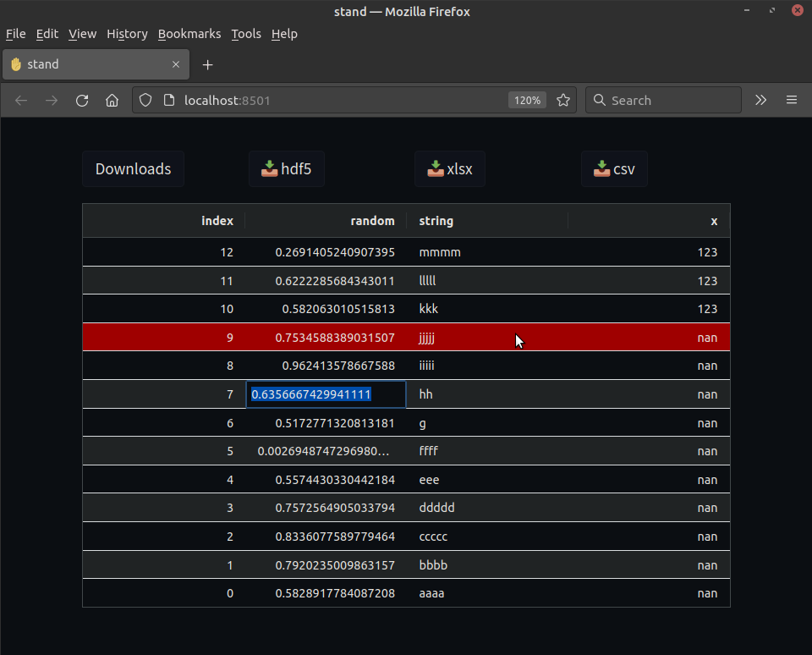Viewport: 812px width, 655px height.
Task: Select cell 0.5172771320813181
Action: pyautogui.click(x=326, y=423)
